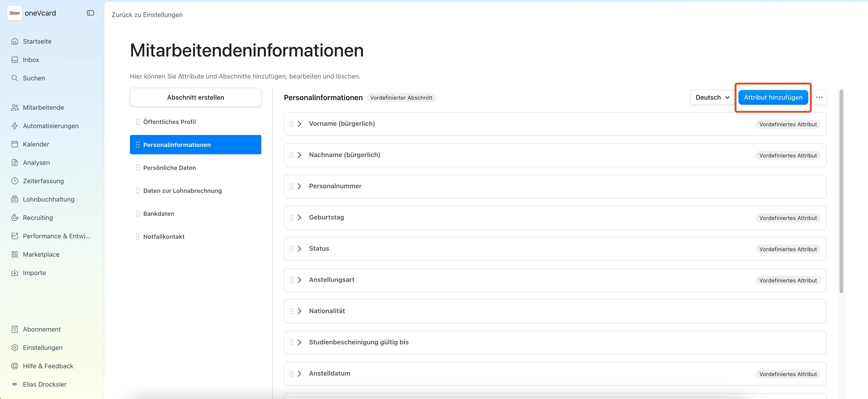Click the vertical scrollbar of attribute list
This screenshot has height=399, width=868.
[x=841, y=191]
